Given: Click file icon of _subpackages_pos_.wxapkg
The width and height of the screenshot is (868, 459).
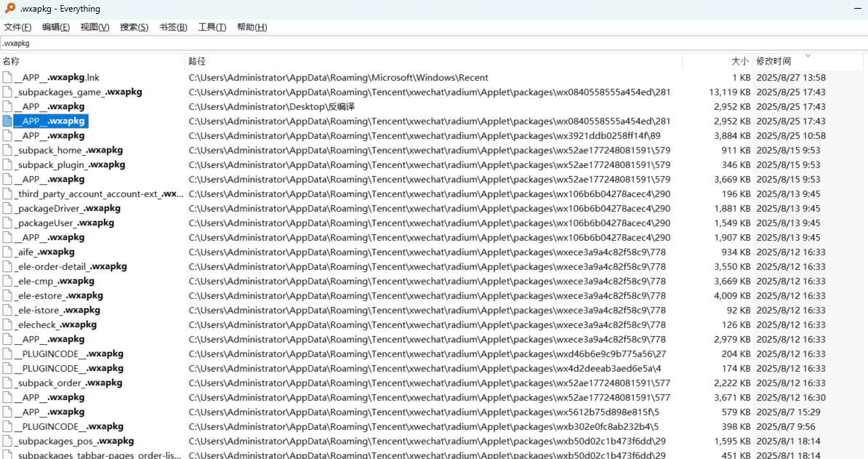Looking at the screenshot, I should pos(7,442).
